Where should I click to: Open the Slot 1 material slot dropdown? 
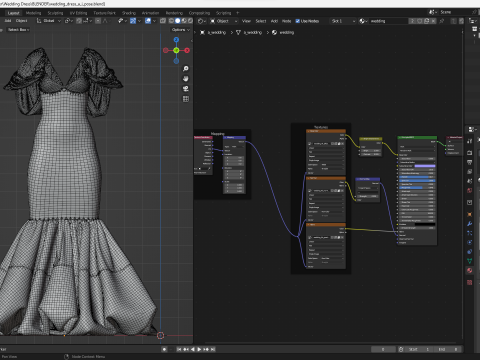[343, 21]
